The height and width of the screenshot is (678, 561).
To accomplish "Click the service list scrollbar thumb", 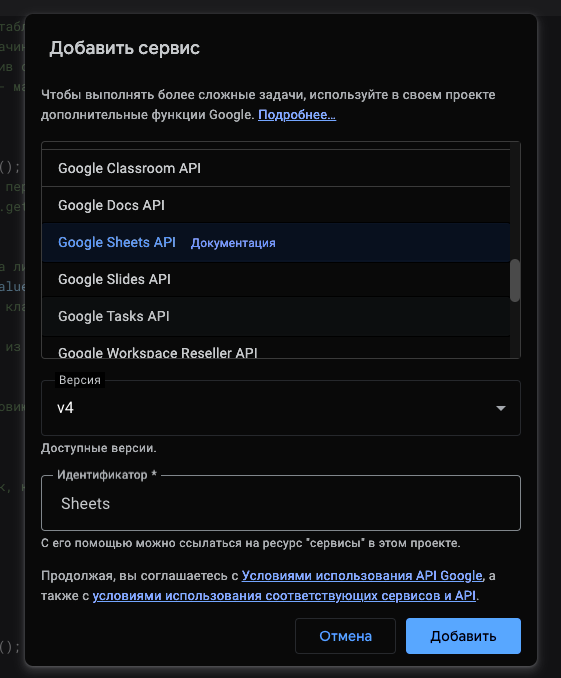I will [x=515, y=280].
